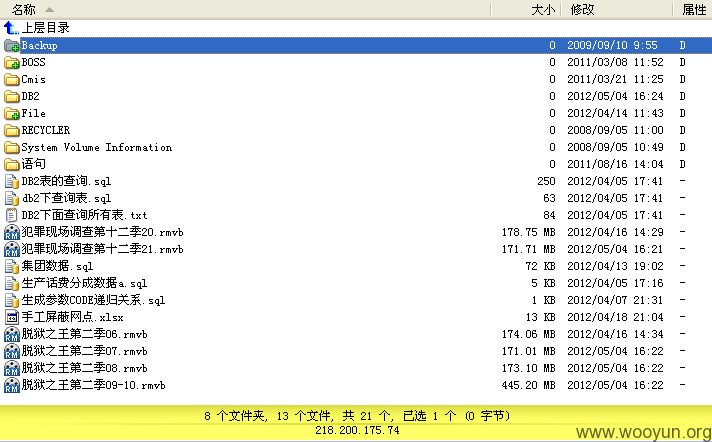Click the Cmis folder icon
The width and height of the screenshot is (712, 442).
point(11,79)
